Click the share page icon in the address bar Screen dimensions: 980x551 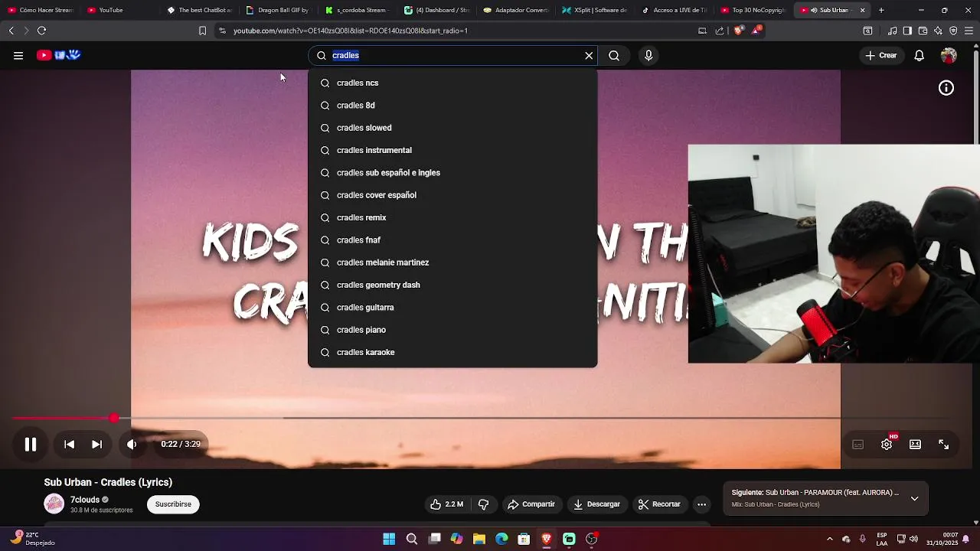coord(720,31)
